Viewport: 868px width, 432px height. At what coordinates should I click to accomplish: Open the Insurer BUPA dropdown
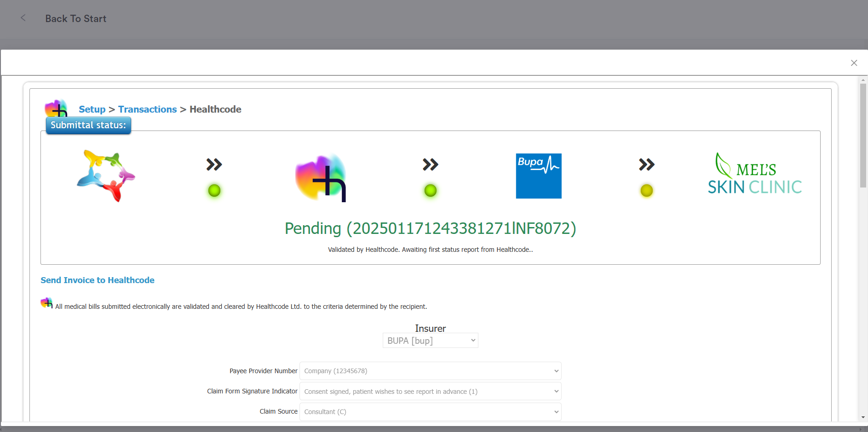(x=431, y=341)
